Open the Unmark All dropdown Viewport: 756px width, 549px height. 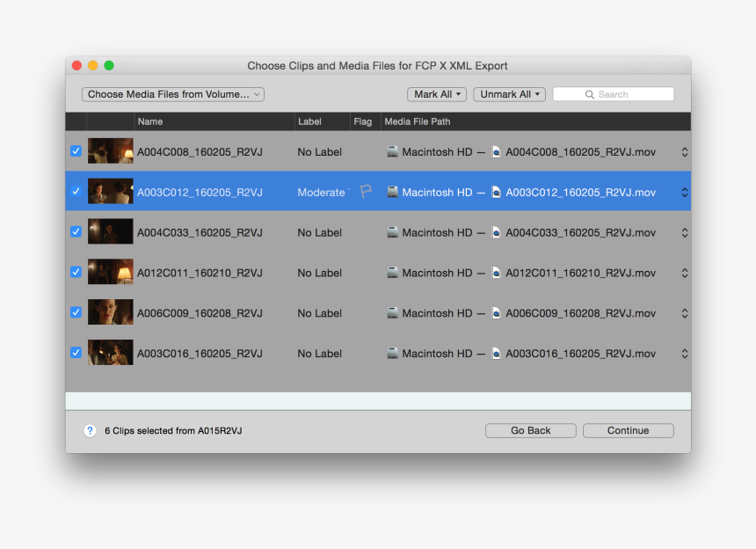click(509, 93)
